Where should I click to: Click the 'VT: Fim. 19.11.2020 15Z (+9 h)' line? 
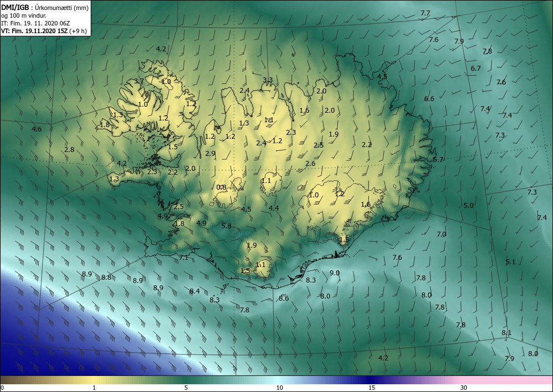[44, 31]
